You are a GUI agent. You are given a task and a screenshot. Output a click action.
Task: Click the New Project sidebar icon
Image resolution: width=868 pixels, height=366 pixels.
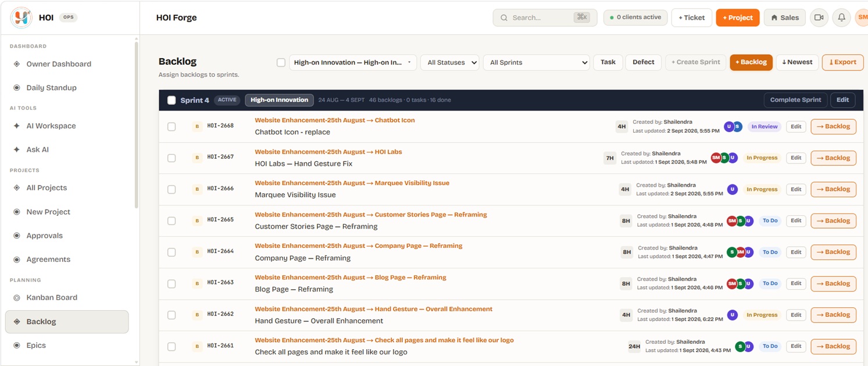click(x=17, y=212)
